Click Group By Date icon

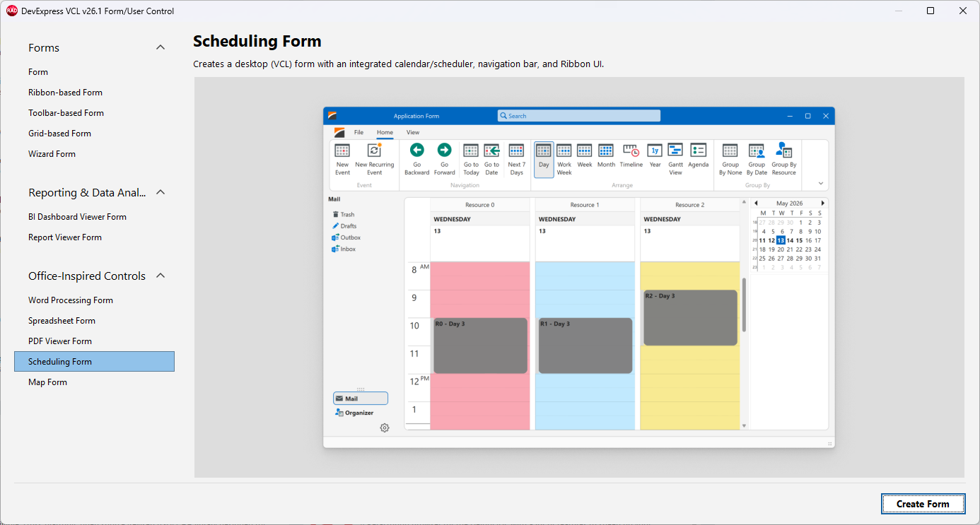coord(757,151)
